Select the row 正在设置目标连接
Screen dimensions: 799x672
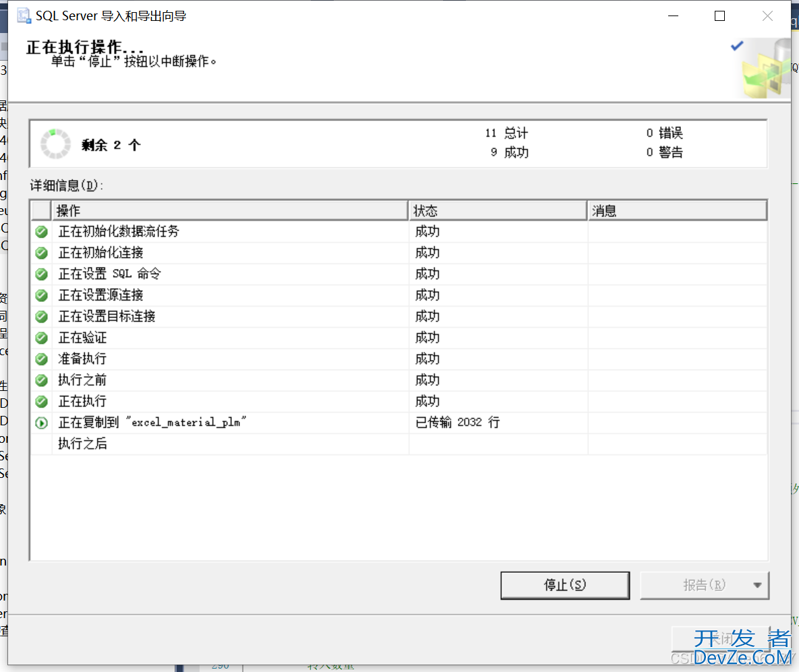coord(398,317)
